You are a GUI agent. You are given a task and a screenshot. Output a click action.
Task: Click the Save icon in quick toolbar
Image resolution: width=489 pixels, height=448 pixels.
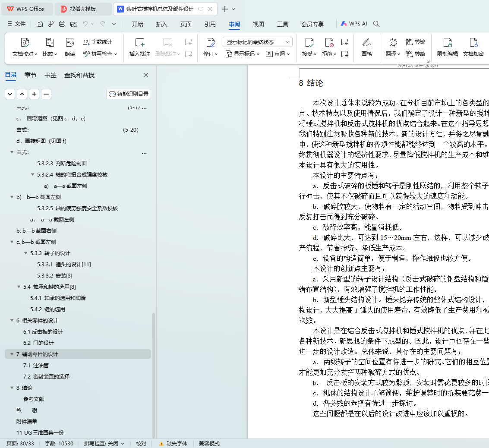pos(40,24)
